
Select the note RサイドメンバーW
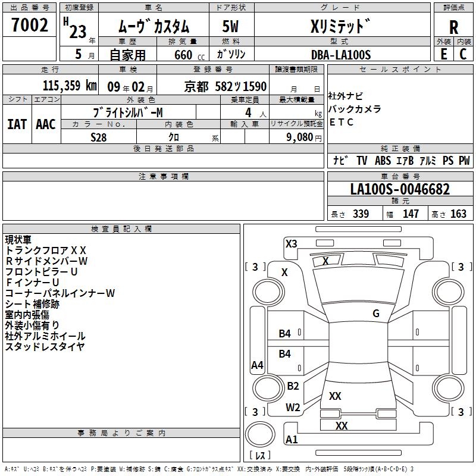(46, 261)
